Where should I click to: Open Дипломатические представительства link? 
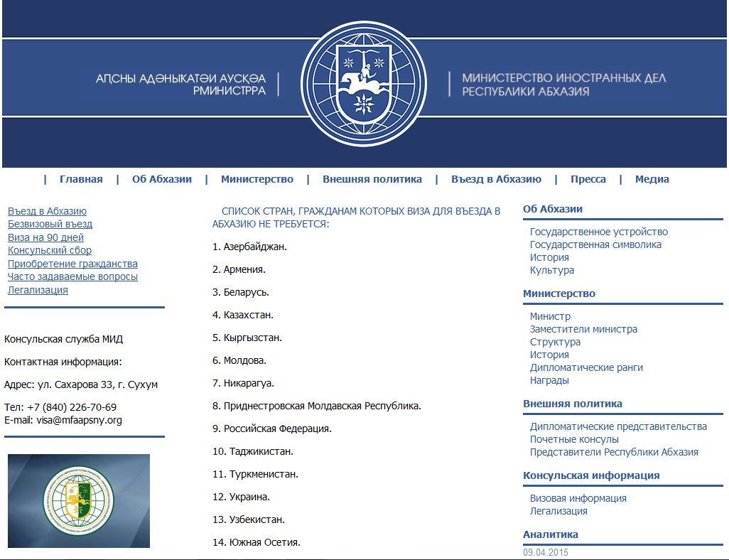[x=618, y=426]
